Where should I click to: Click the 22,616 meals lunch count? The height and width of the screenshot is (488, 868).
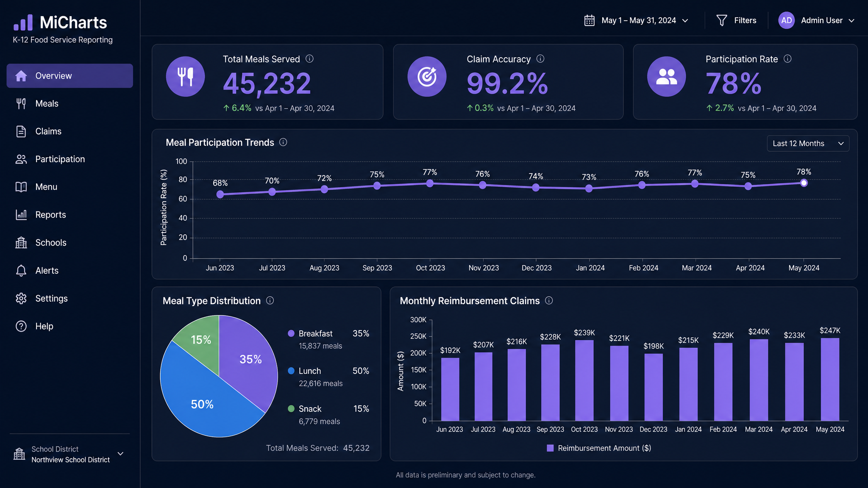click(x=321, y=383)
